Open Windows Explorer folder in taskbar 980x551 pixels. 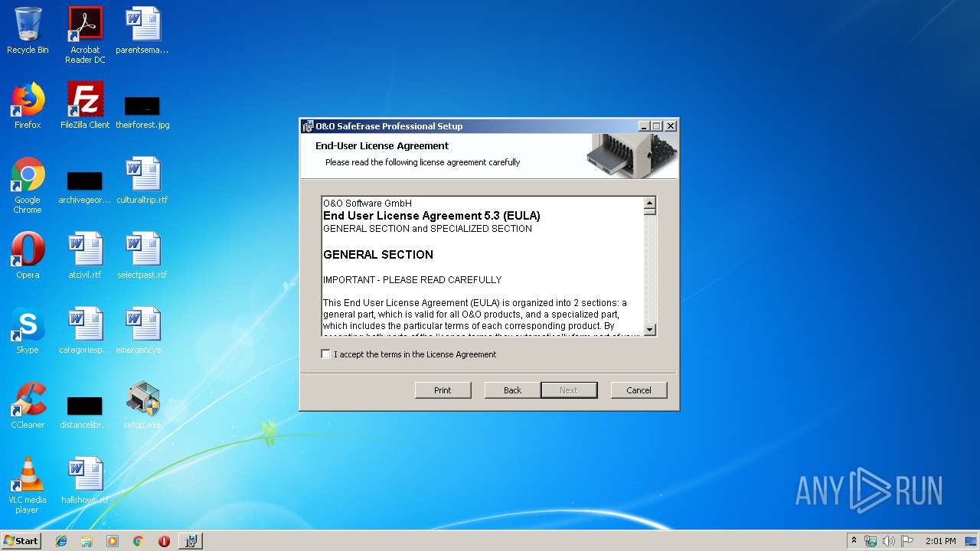point(87,541)
